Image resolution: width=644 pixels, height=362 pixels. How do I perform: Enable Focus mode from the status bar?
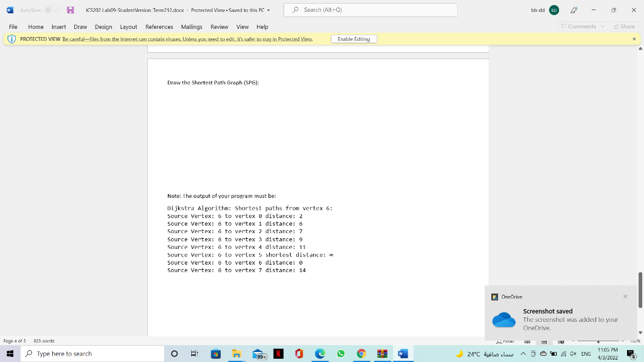click(507, 341)
